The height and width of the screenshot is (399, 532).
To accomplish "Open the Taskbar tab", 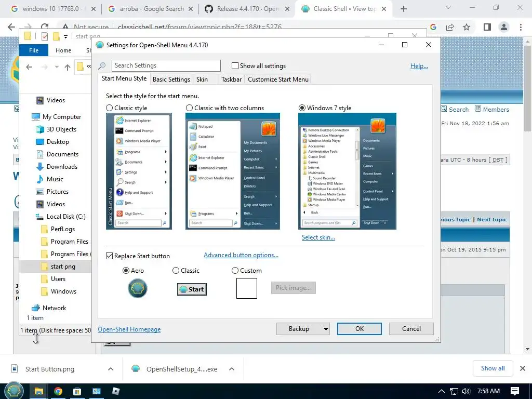I will [x=231, y=79].
